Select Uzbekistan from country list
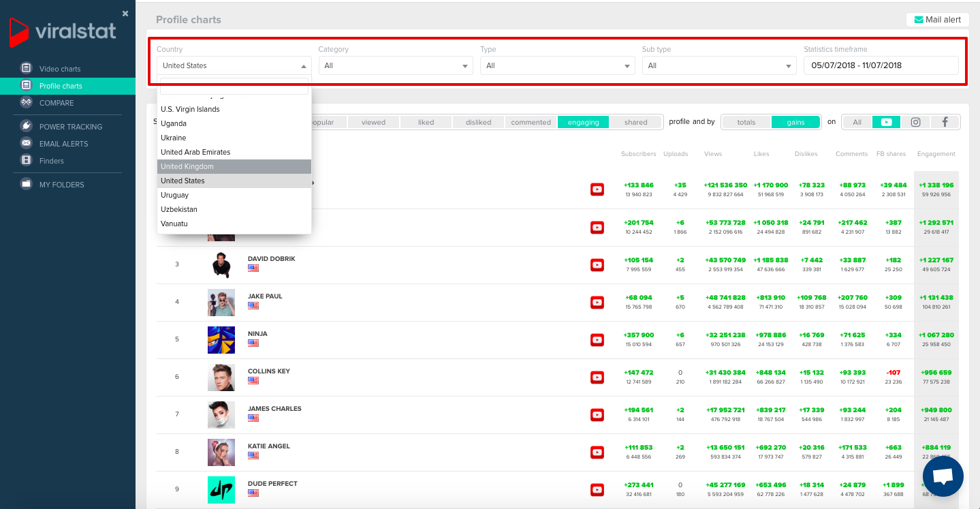The width and height of the screenshot is (980, 509). 234,209
